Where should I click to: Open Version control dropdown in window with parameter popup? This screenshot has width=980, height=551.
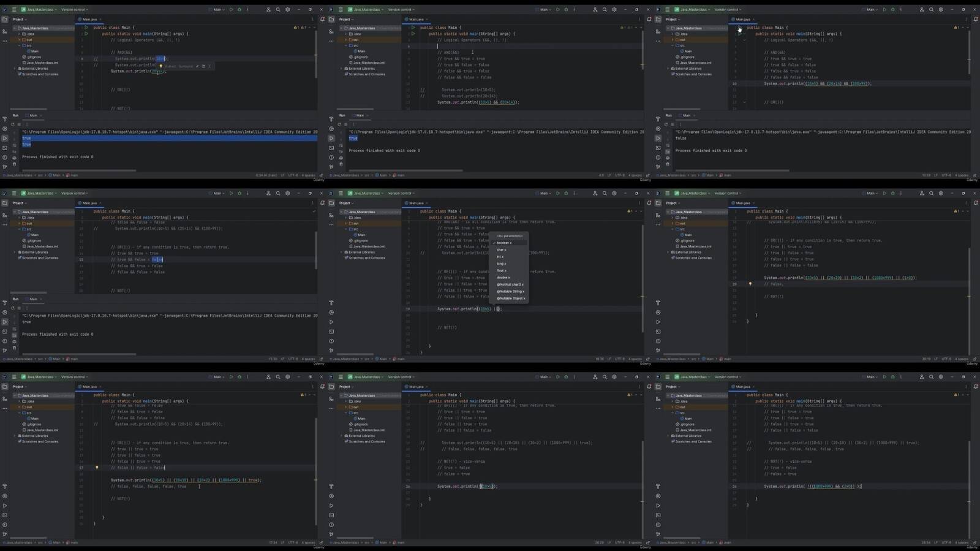pyautogui.click(x=401, y=194)
